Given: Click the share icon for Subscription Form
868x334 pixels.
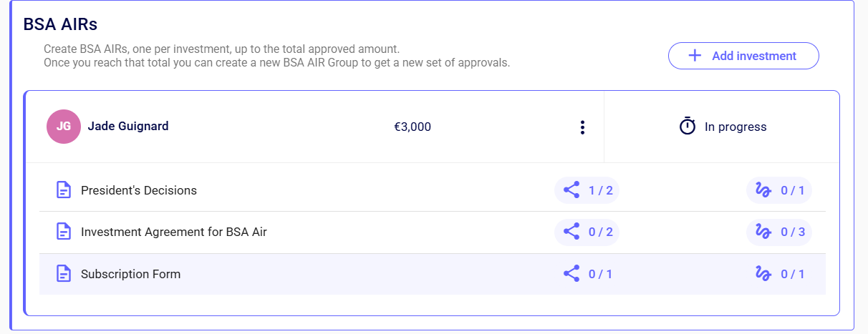Looking at the screenshot, I should point(572,274).
